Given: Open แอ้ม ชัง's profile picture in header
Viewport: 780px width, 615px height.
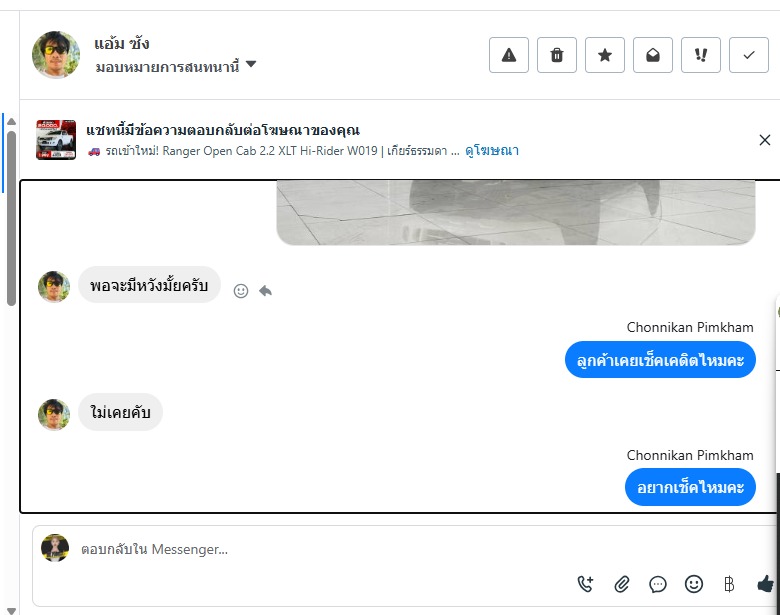Looking at the screenshot, I should [x=57, y=55].
